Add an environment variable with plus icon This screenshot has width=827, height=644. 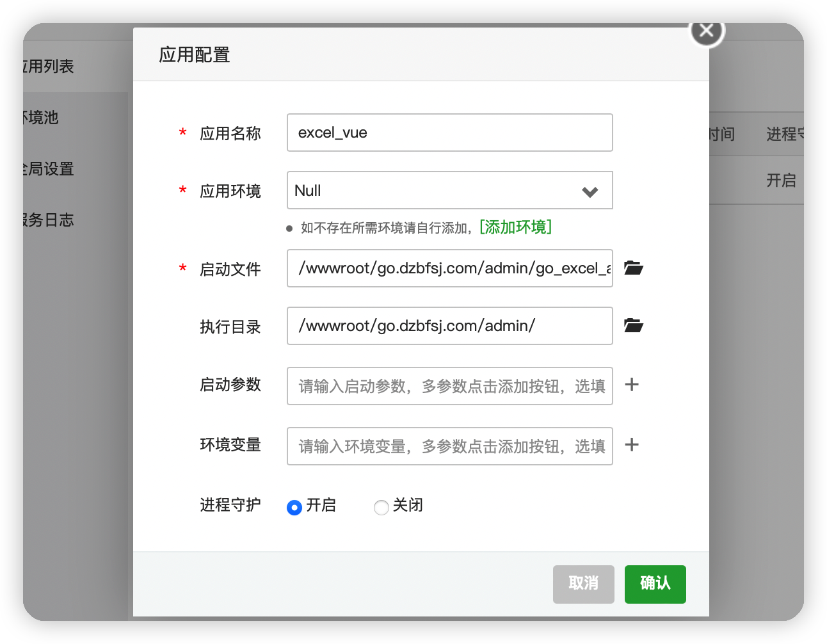pos(632,444)
